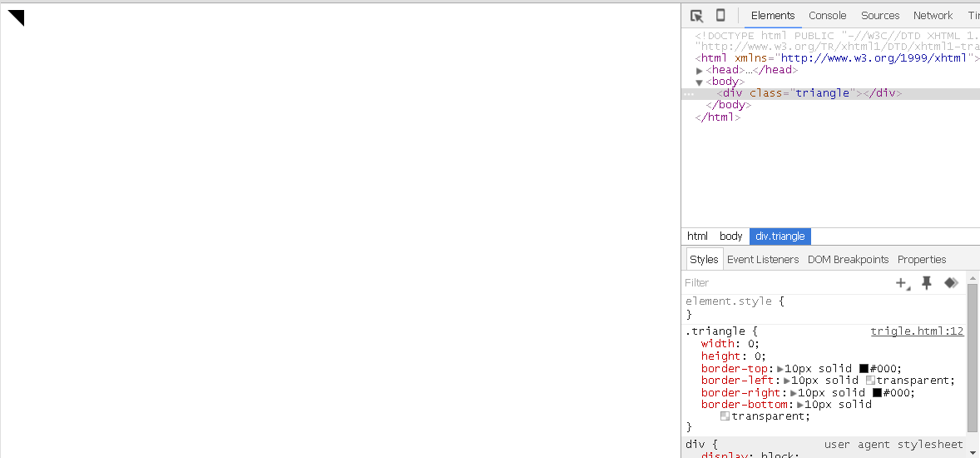Click the animation controls diamond icon
980x458 pixels.
(951, 283)
